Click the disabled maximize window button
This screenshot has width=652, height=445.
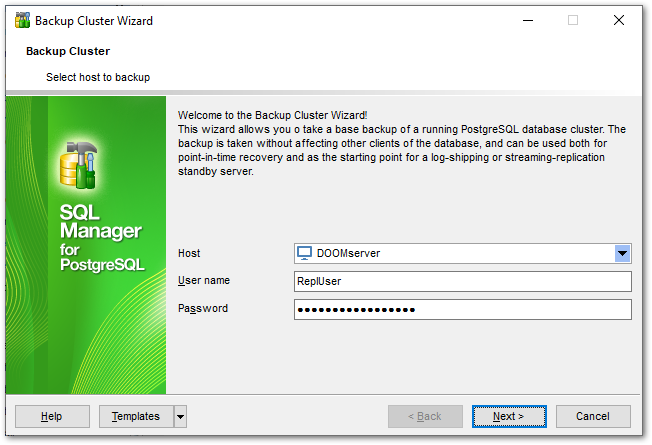coord(573,20)
